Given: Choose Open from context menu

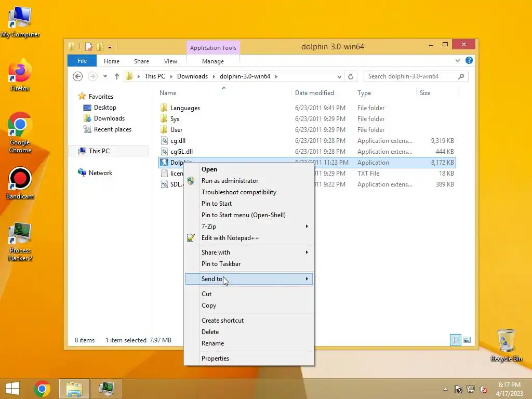Looking at the screenshot, I should click(x=249, y=169).
